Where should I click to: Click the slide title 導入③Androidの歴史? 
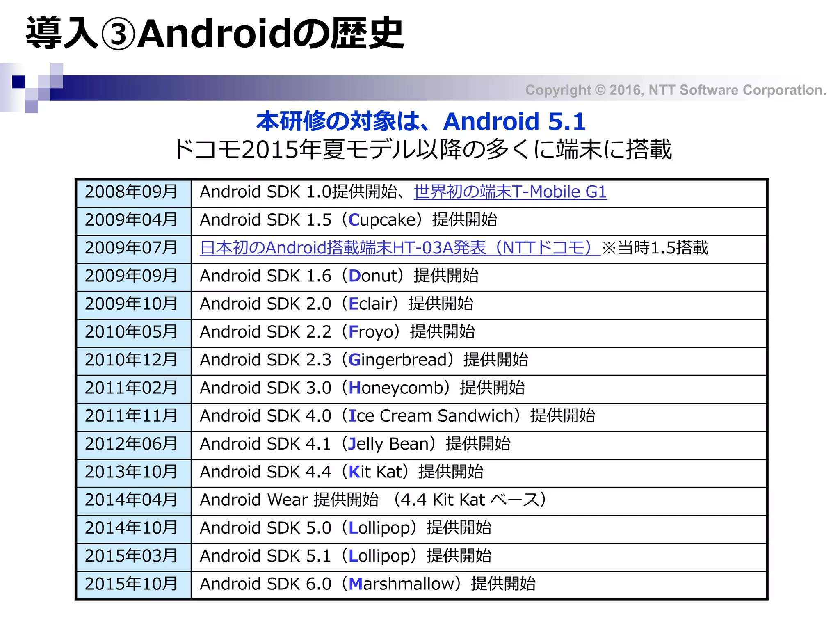tap(215, 34)
